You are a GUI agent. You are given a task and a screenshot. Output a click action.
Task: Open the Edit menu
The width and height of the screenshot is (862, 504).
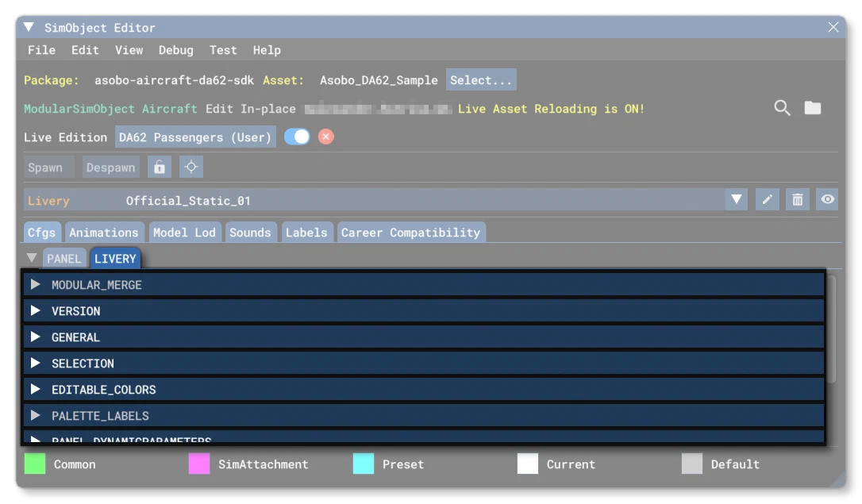[85, 50]
